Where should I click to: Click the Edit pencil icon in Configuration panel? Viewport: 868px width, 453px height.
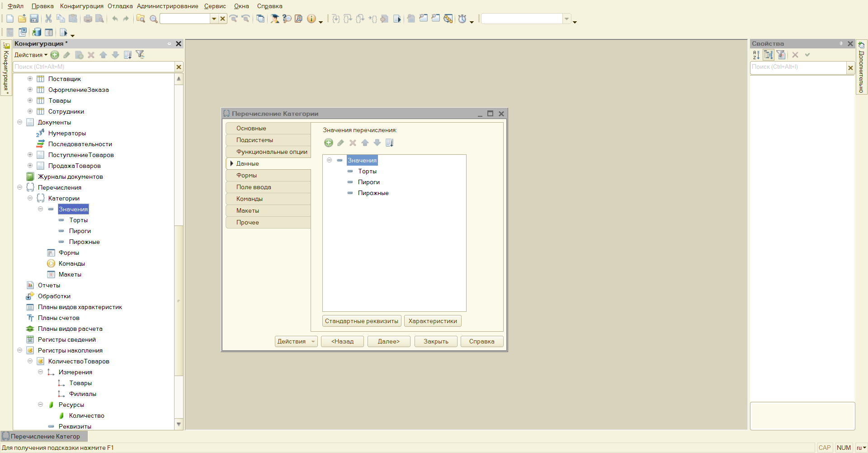point(66,55)
